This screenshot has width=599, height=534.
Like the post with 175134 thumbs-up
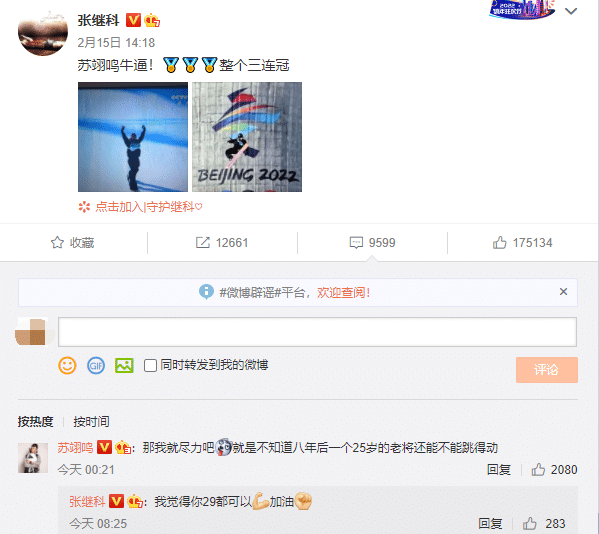[499, 243]
